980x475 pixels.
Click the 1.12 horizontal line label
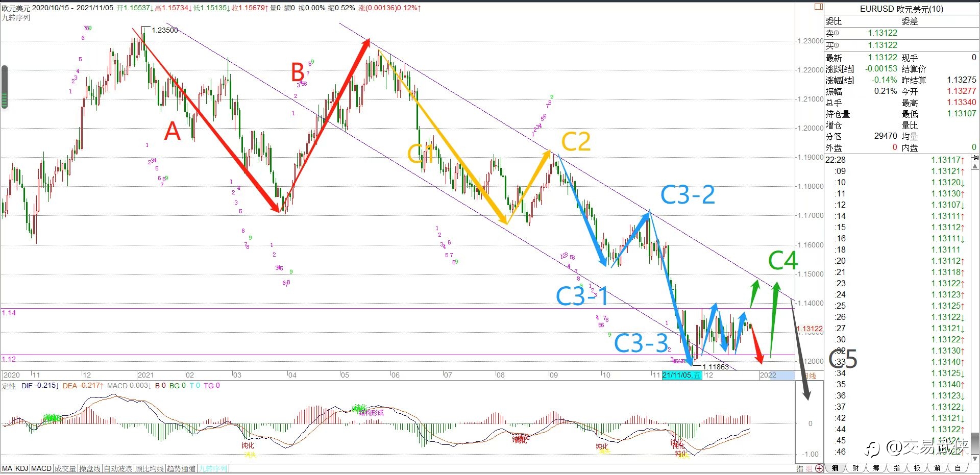pyautogui.click(x=9, y=359)
